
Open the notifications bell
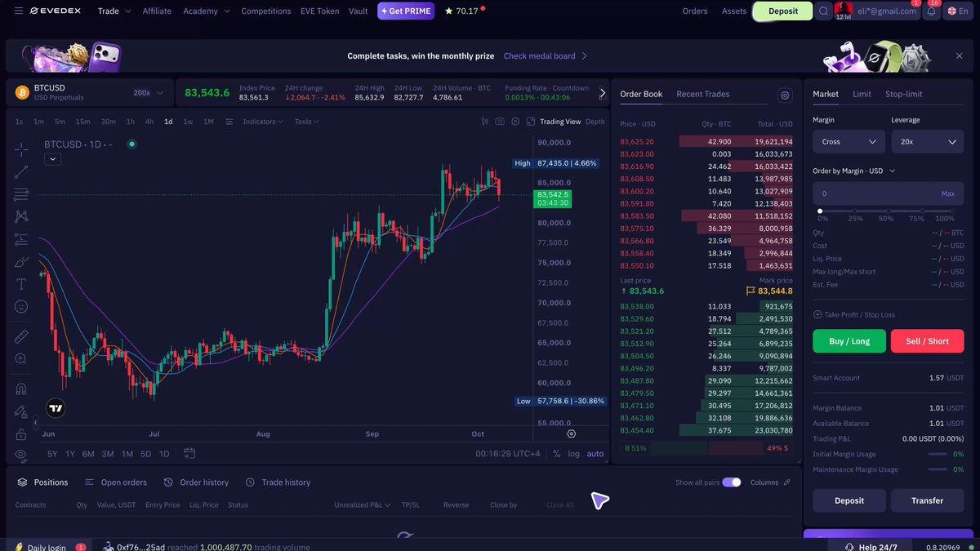932,11
